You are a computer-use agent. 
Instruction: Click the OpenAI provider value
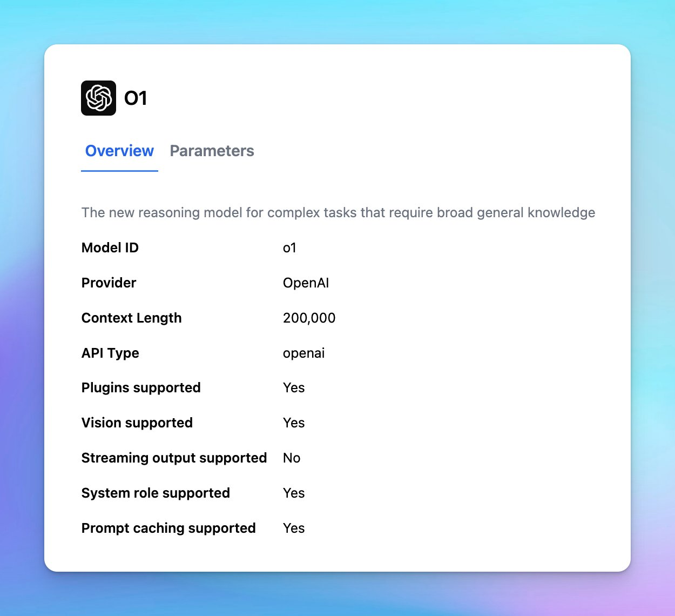pyautogui.click(x=306, y=283)
